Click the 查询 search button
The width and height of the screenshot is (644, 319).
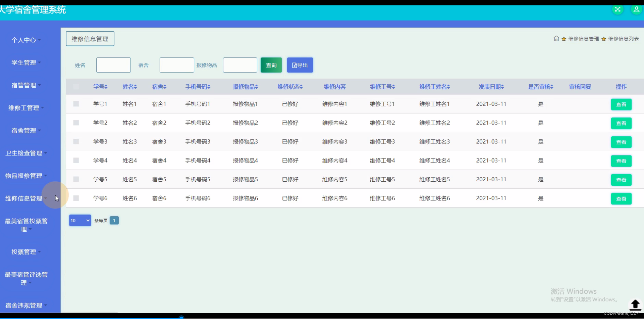[271, 65]
